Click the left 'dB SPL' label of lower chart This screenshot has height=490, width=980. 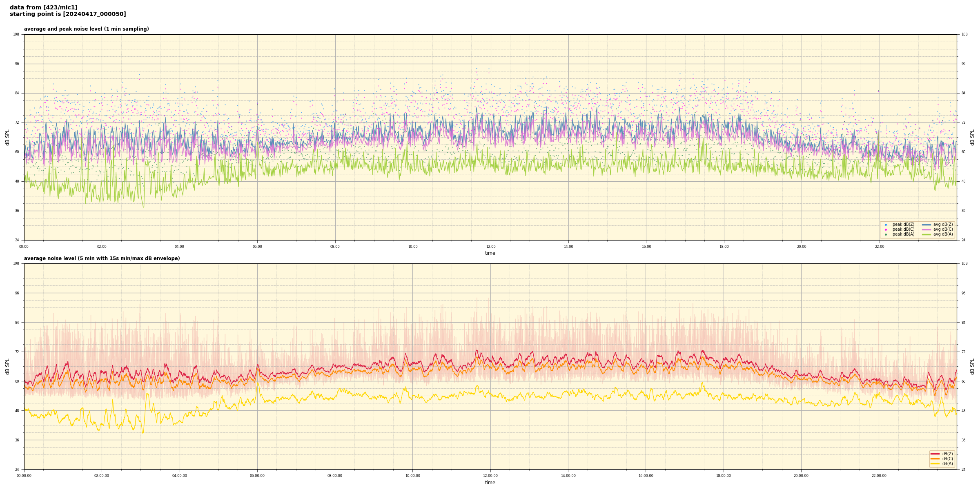(x=7, y=366)
